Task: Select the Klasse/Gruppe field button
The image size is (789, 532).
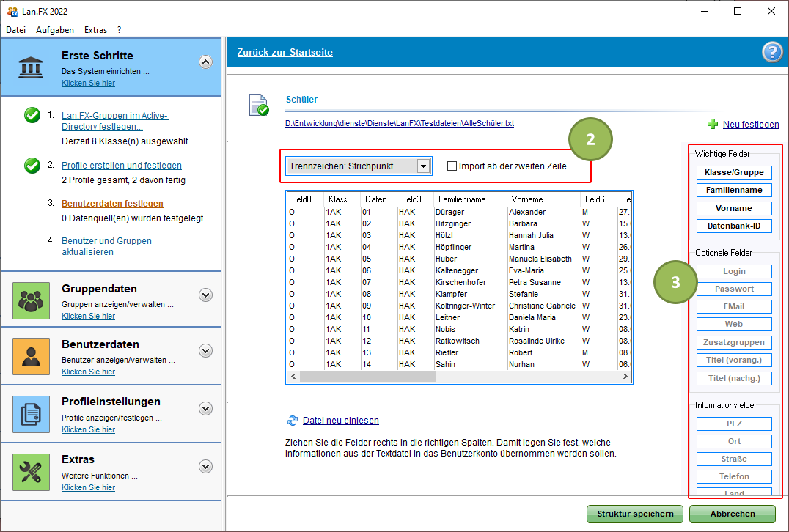Action: point(734,172)
